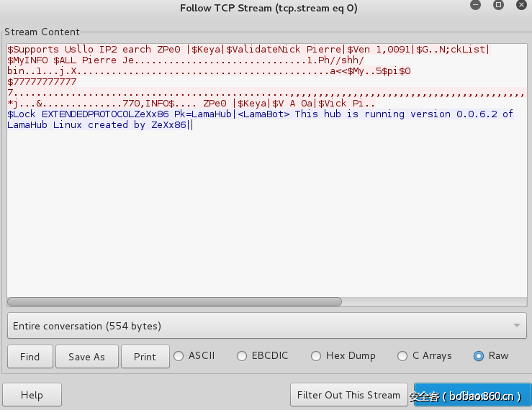Choose the Hex Dump radio option
Screen dimensions: 532x410
316,356
